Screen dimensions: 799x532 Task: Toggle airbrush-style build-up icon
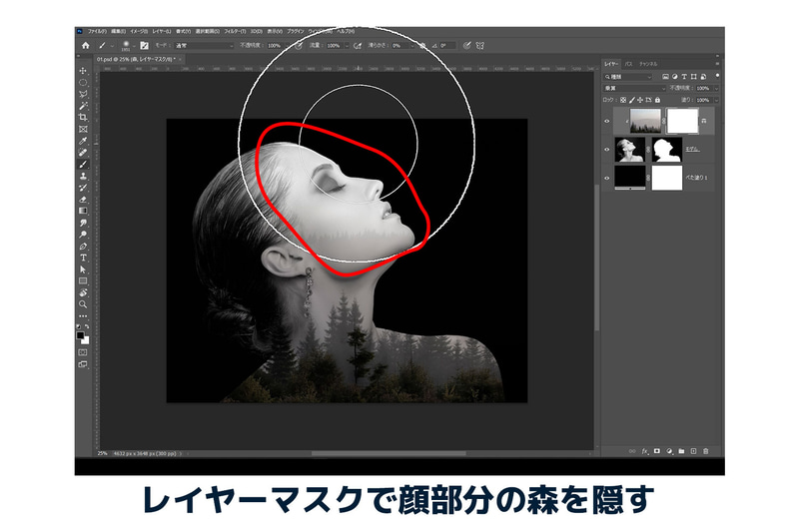click(358, 45)
